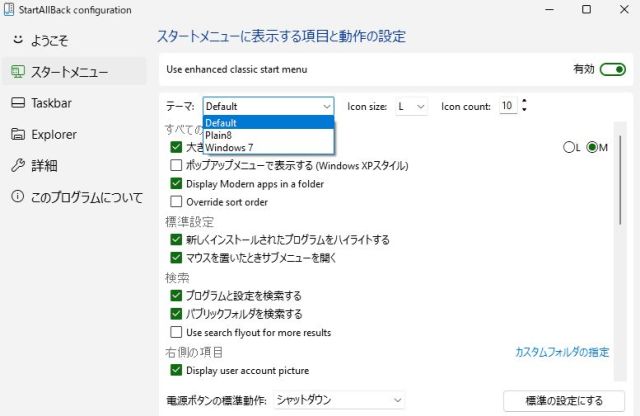Enable Override sort order checkbox
The height and width of the screenshot is (416, 640).
[176, 202]
